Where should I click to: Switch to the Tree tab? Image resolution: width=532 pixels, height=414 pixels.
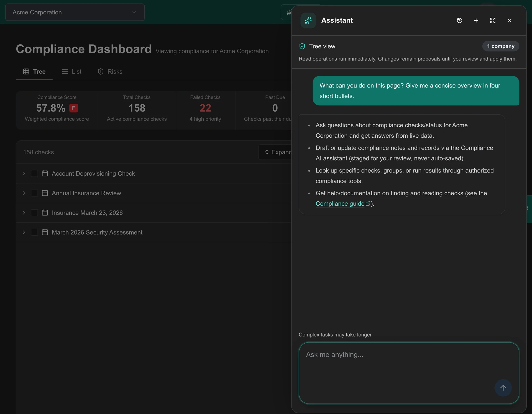[x=34, y=71]
